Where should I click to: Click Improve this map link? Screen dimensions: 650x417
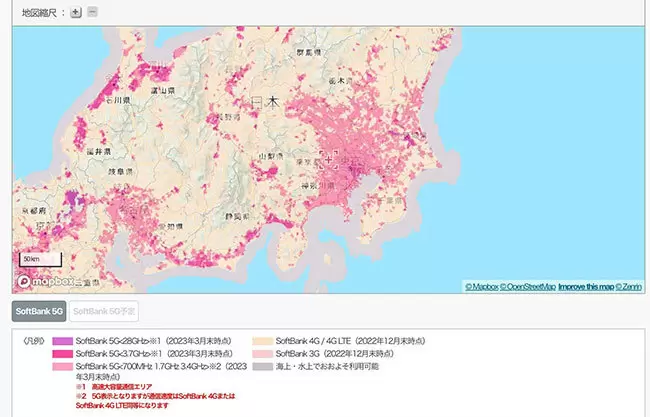(x=586, y=287)
